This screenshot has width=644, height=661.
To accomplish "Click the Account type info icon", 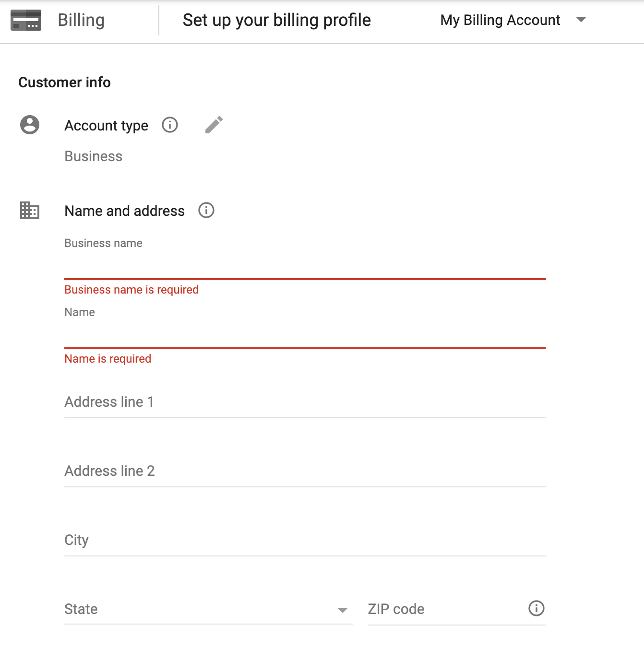I will (x=170, y=125).
